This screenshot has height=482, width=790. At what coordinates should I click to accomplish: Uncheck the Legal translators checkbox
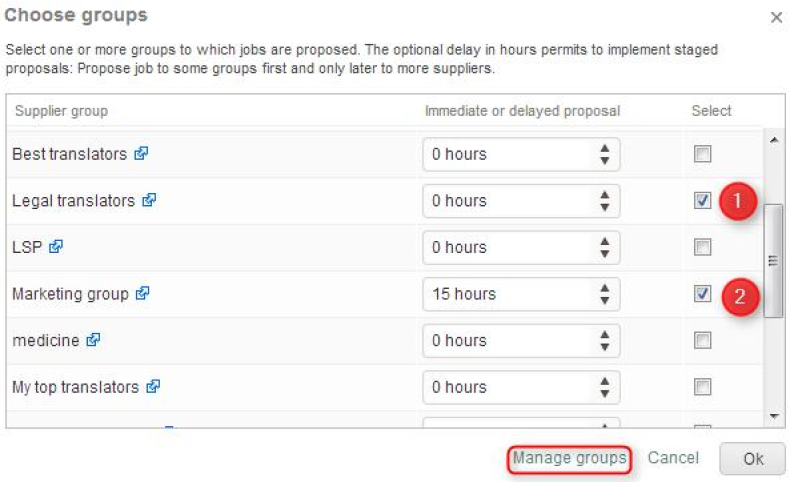click(703, 200)
